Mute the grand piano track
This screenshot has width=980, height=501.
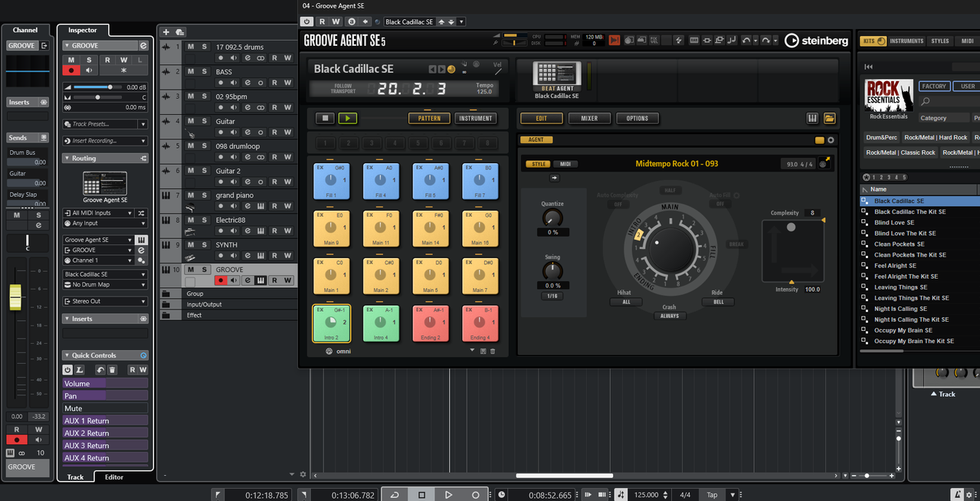click(x=191, y=195)
